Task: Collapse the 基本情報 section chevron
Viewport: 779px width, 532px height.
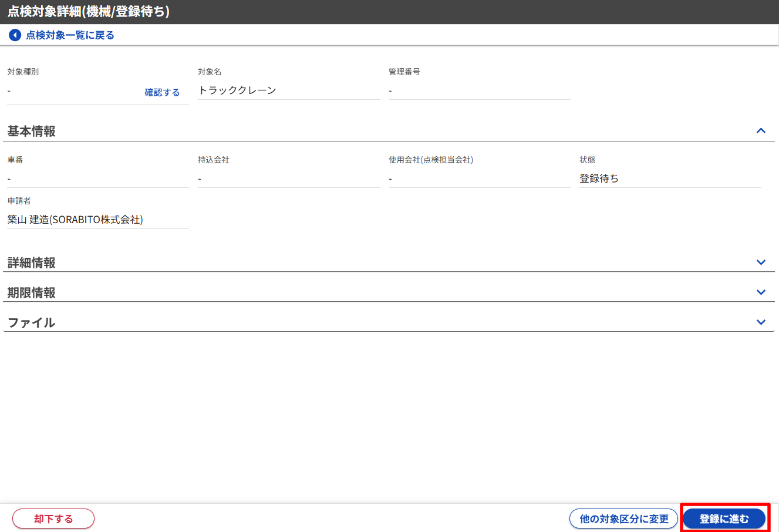Action: (761, 131)
